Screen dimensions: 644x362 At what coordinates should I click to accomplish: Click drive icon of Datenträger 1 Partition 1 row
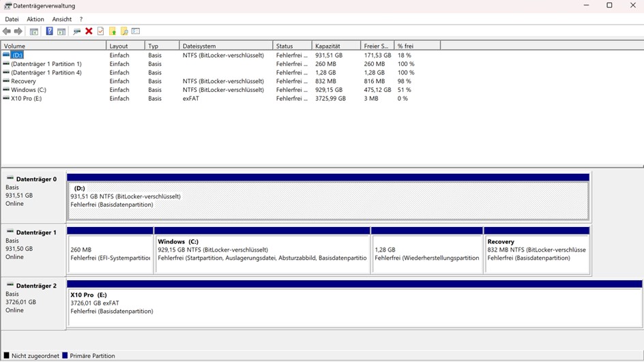click(x=6, y=63)
